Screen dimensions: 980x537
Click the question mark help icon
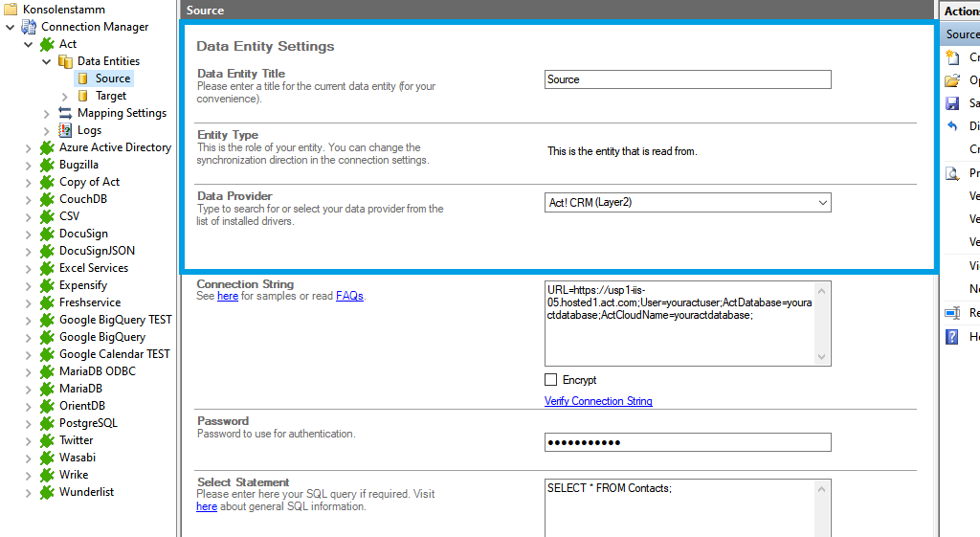[952, 337]
